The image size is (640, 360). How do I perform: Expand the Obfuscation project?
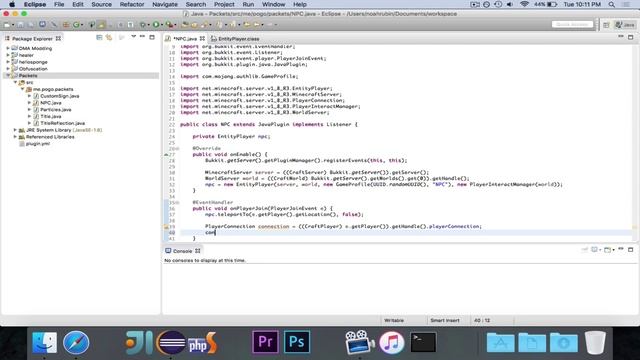[8, 69]
